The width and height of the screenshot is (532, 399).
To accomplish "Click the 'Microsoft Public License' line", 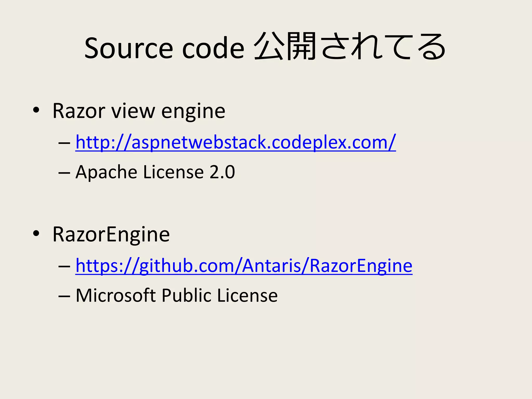I will point(177,296).
